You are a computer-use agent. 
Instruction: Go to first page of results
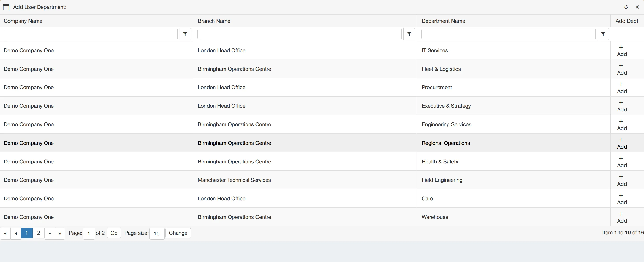pyautogui.click(x=5, y=233)
